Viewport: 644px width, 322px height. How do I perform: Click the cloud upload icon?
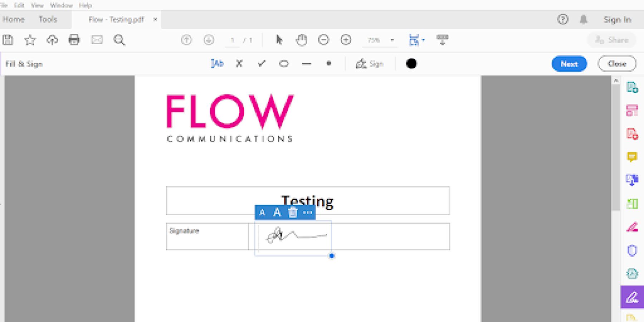click(x=52, y=40)
